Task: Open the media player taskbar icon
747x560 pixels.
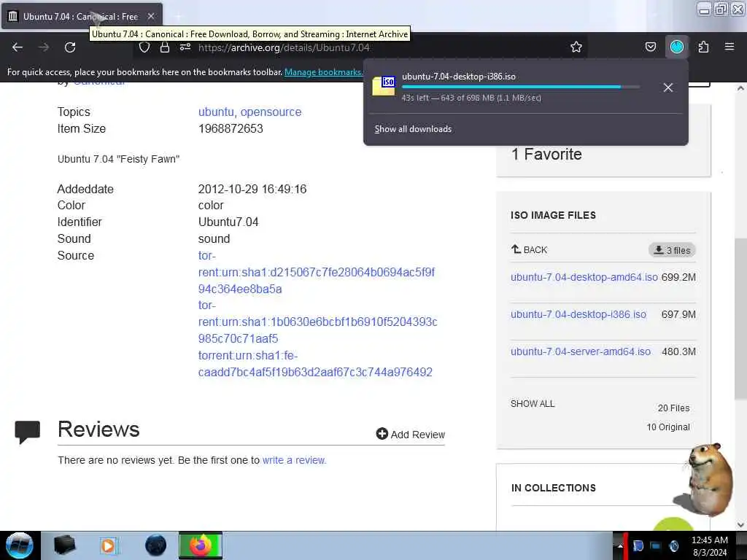Action: point(109,545)
